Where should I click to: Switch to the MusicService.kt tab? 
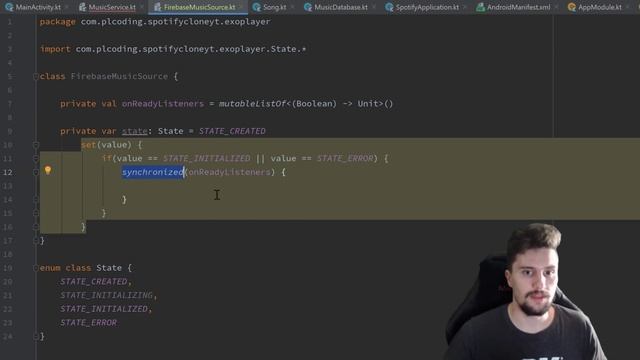(111, 7)
